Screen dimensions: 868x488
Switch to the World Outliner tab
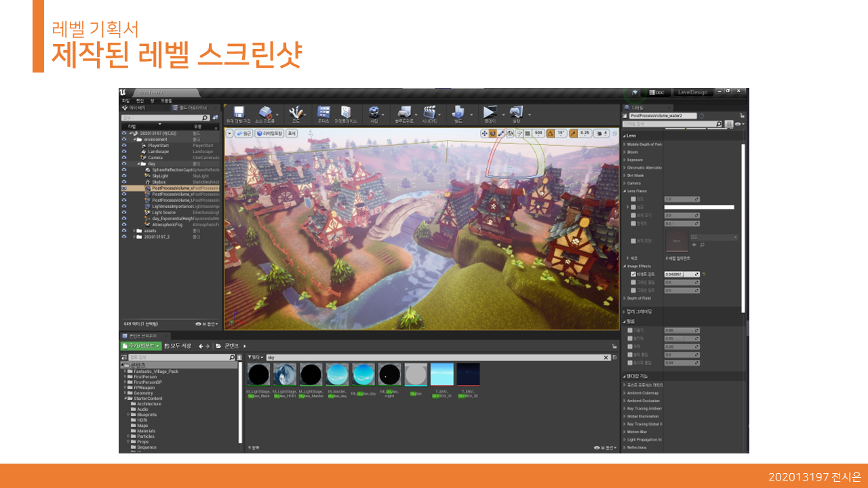coord(195,107)
